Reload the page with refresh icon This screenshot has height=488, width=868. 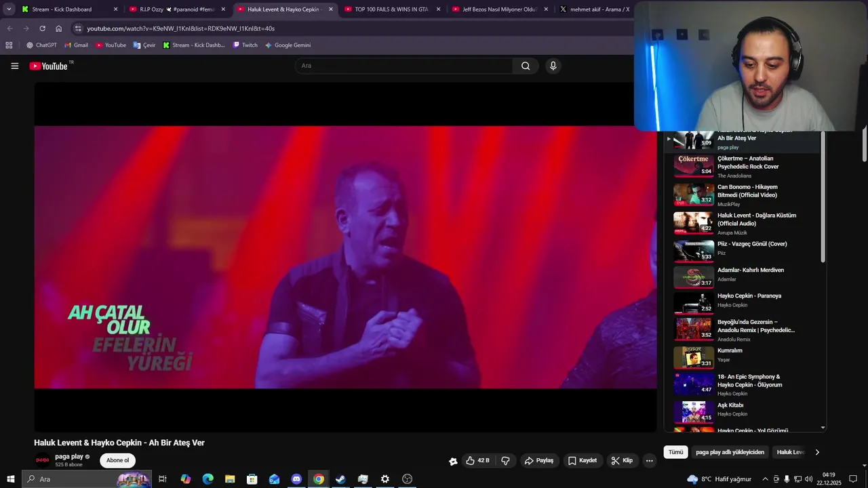click(42, 28)
